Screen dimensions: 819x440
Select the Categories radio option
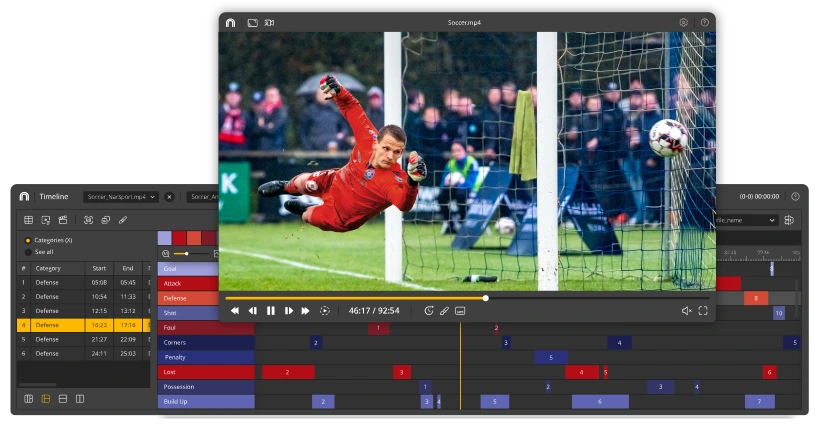(28, 240)
